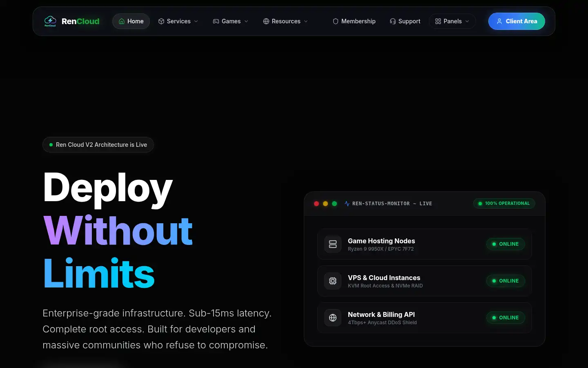Click the grid icon beside Panels

point(438,21)
